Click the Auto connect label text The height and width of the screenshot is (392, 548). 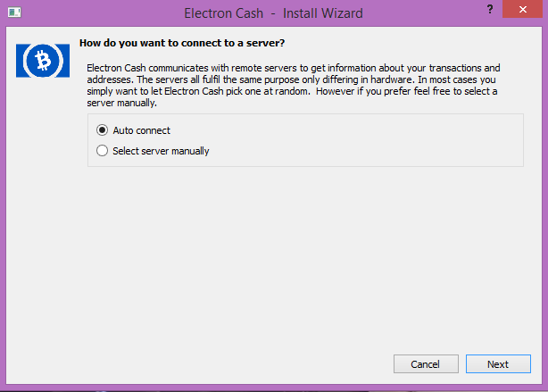click(141, 130)
